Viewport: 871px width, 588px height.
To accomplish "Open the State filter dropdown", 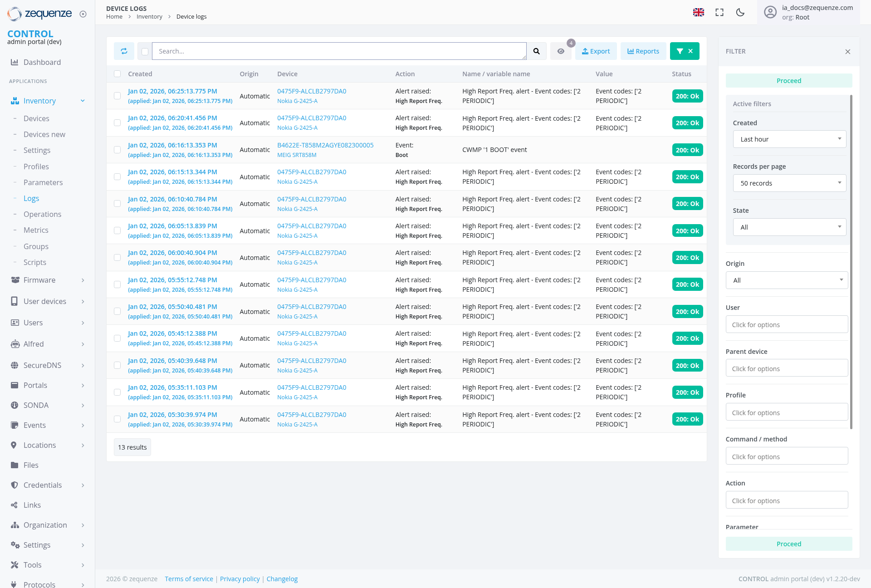I will pyautogui.click(x=789, y=227).
